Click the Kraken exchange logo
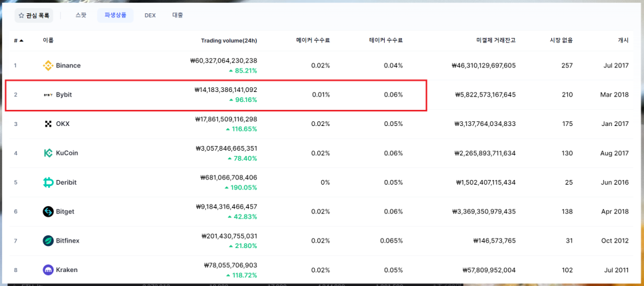Viewport: 644px width, 286px height. pyautogui.click(x=48, y=269)
